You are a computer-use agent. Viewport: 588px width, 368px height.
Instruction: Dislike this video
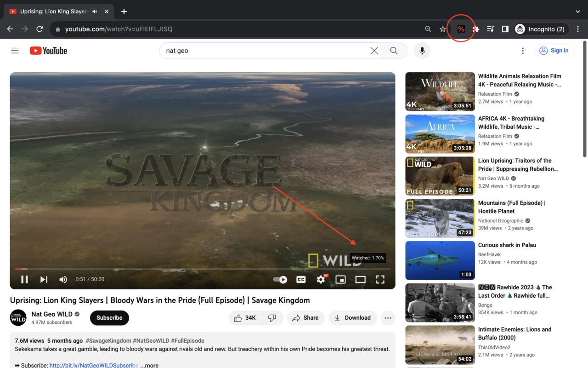tap(272, 318)
